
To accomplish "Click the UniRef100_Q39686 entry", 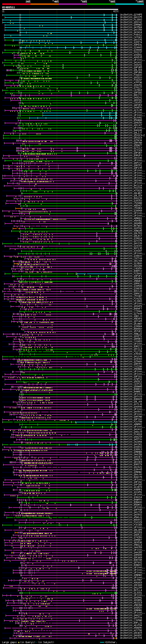I will click(131, 50).
